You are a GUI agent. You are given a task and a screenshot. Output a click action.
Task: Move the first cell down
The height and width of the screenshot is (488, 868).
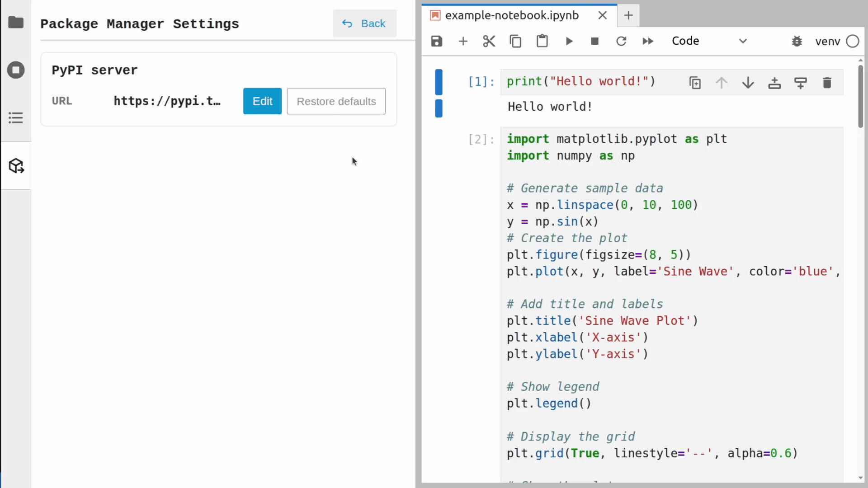[748, 83]
